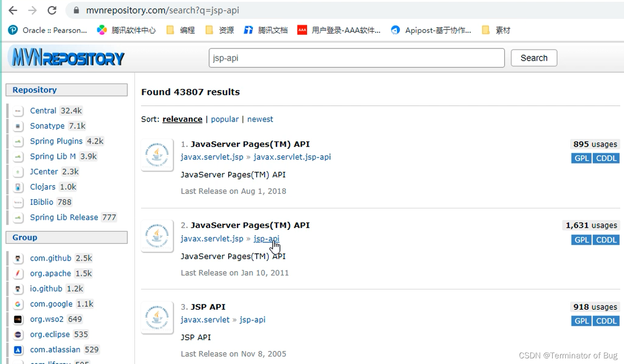Sort results by relevance
Image resolution: width=624 pixels, height=364 pixels.
click(182, 119)
